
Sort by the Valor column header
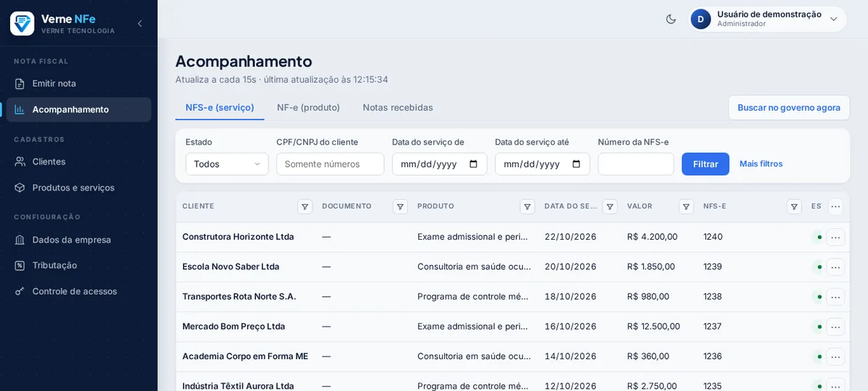(x=639, y=206)
